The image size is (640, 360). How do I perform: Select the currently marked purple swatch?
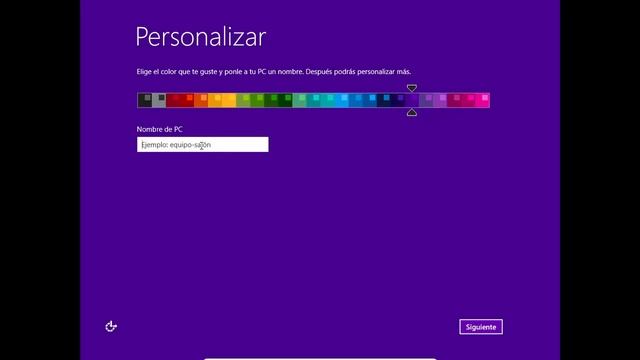tap(412, 100)
